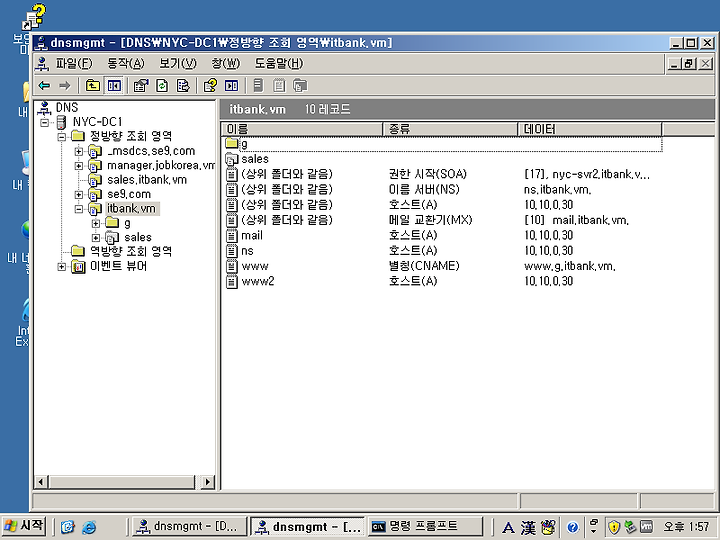Click the Forward arrow toolbar icon
This screenshot has width=720, height=540.
coord(64,85)
